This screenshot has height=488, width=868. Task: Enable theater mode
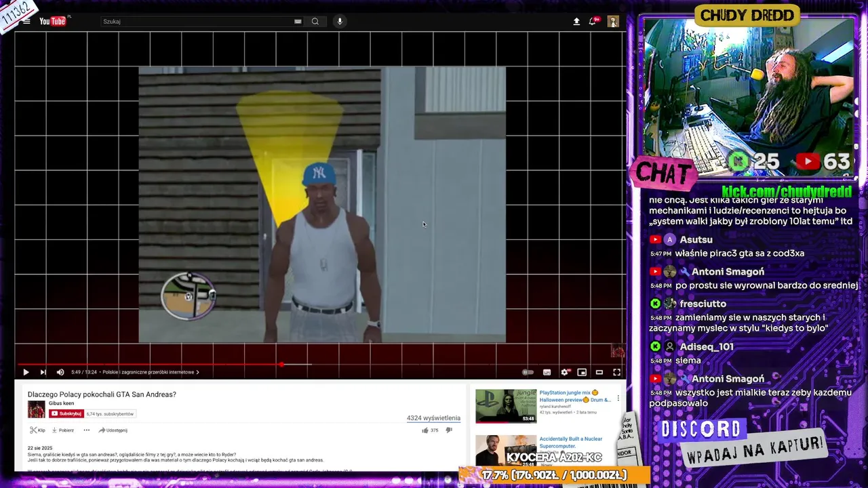[x=599, y=372]
